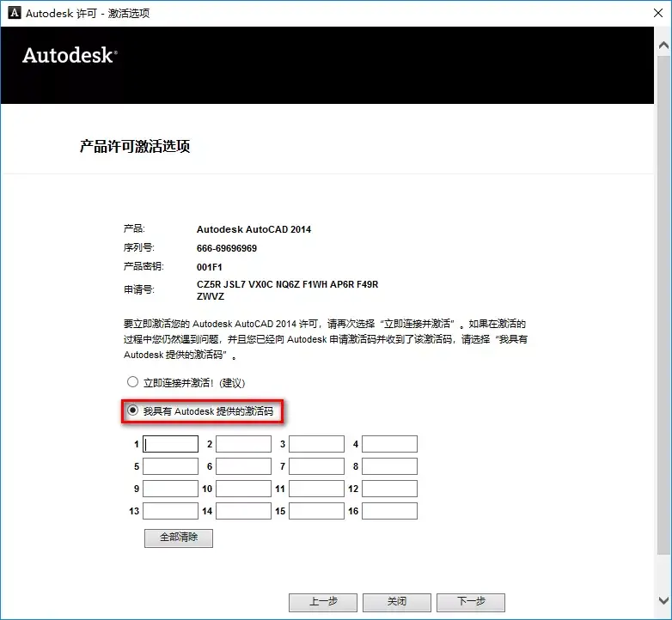Click activation code field 6
This screenshot has height=620, width=672.
click(243, 466)
